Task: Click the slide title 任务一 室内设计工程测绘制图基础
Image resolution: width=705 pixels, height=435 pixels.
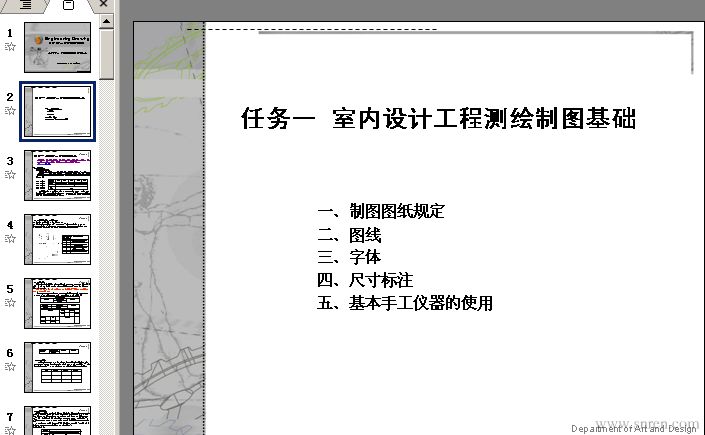Action: tap(438, 119)
